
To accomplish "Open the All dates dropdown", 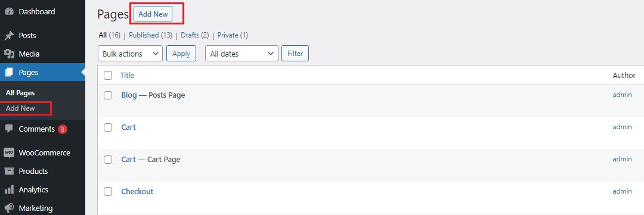I will click(x=241, y=54).
